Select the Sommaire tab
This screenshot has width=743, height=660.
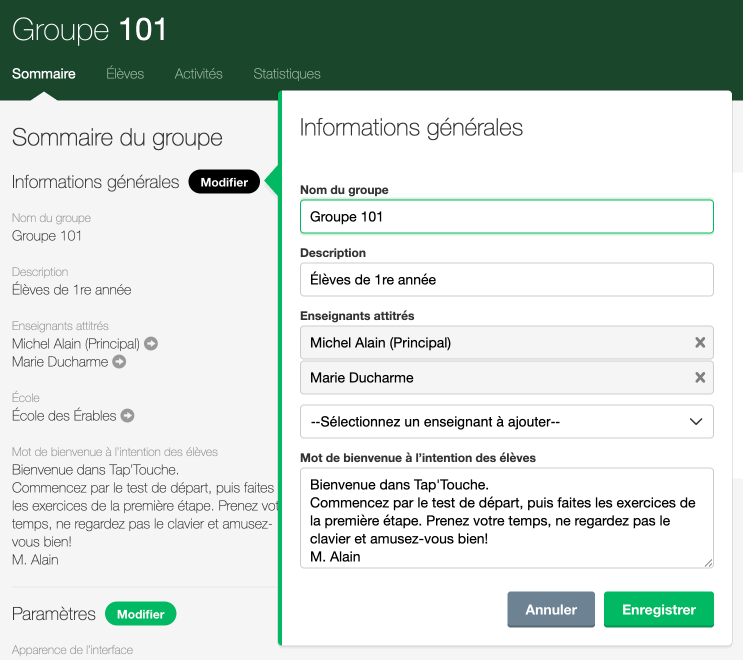43,74
